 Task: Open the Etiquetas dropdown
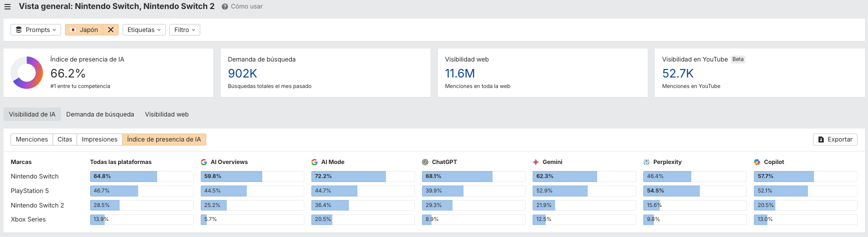pyautogui.click(x=144, y=30)
